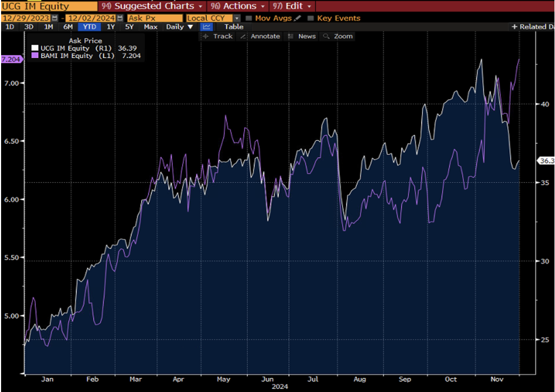Click the Mov Avgs pencil edit icon
This screenshot has height=392, width=555.
pyautogui.click(x=298, y=18)
